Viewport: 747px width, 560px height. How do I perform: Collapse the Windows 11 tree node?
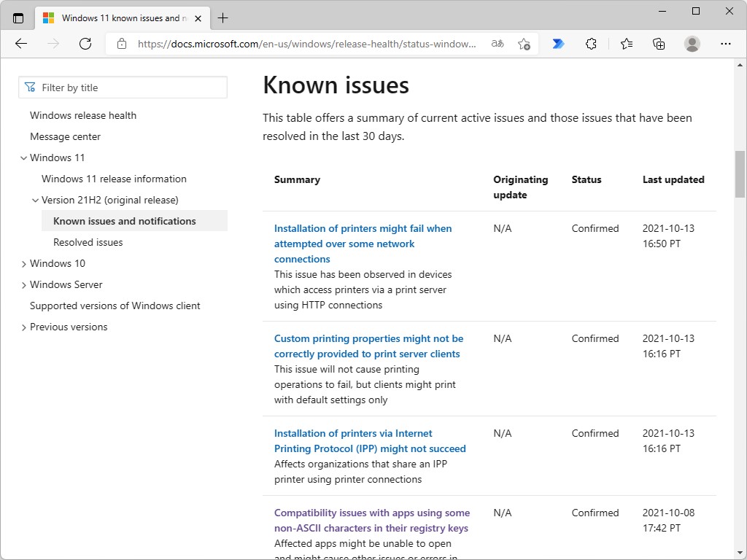(24, 158)
